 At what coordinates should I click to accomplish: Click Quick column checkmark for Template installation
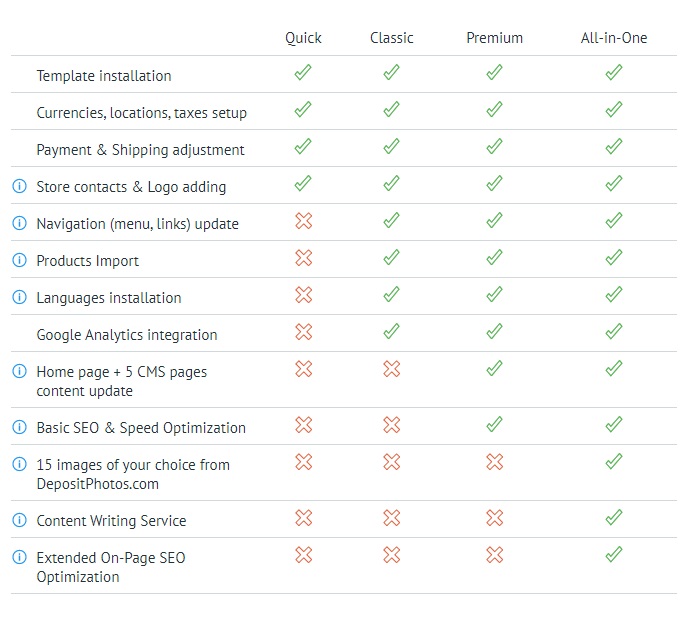pos(303,73)
